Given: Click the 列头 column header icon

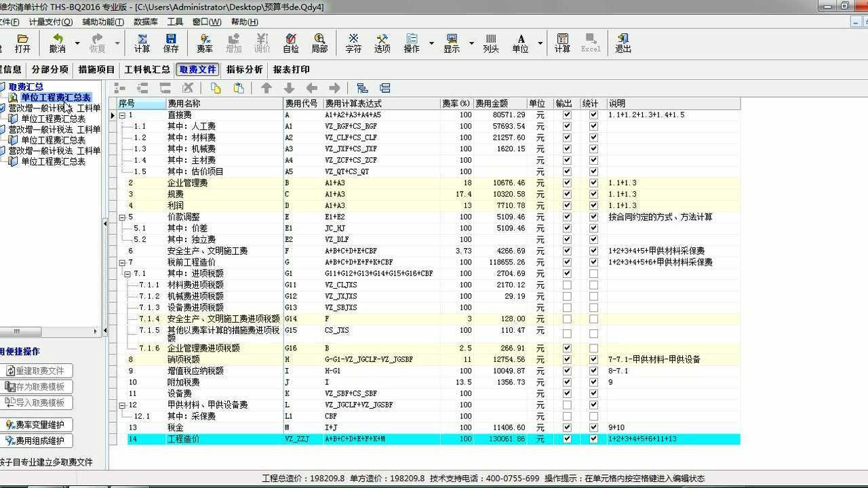Looking at the screenshot, I should [x=491, y=43].
